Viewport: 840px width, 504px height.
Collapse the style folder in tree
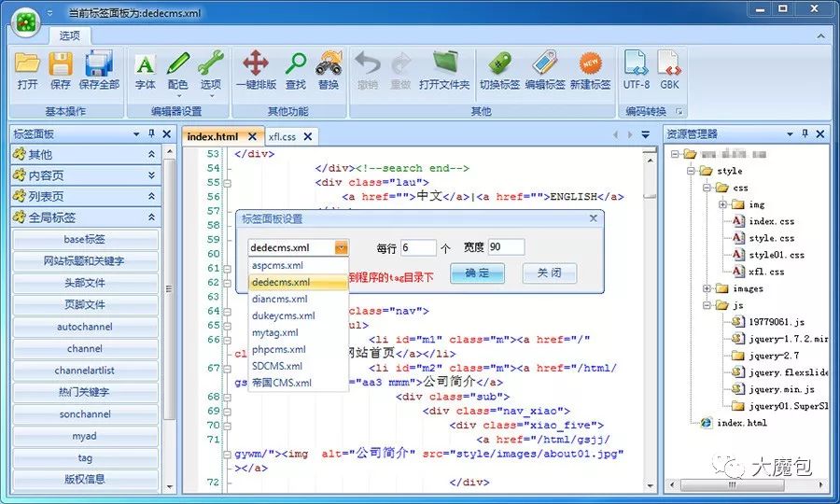pyautogui.click(x=692, y=171)
